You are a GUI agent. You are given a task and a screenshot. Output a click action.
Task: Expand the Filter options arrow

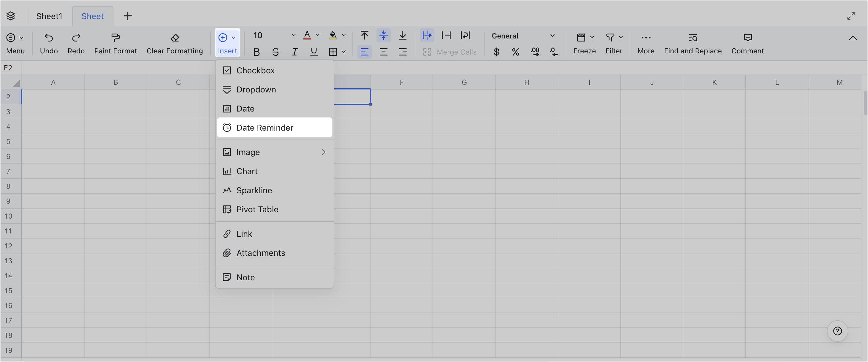(x=621, y=38)
